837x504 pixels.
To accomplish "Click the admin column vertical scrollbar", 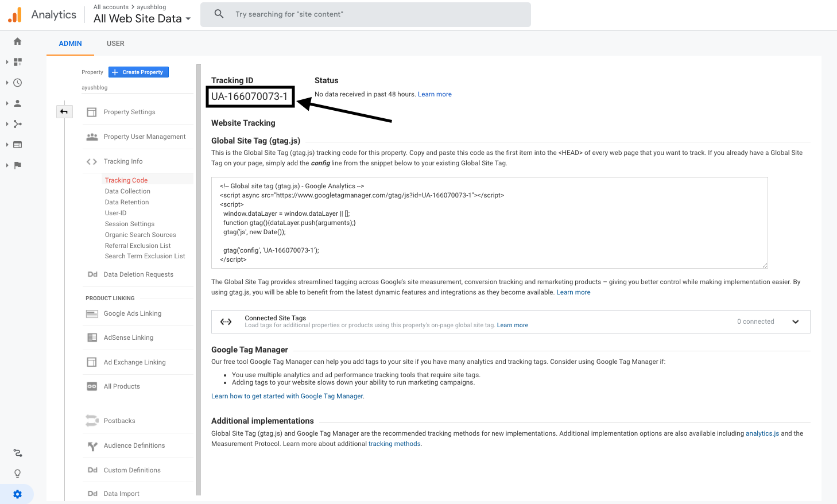I will pos(199,280).
